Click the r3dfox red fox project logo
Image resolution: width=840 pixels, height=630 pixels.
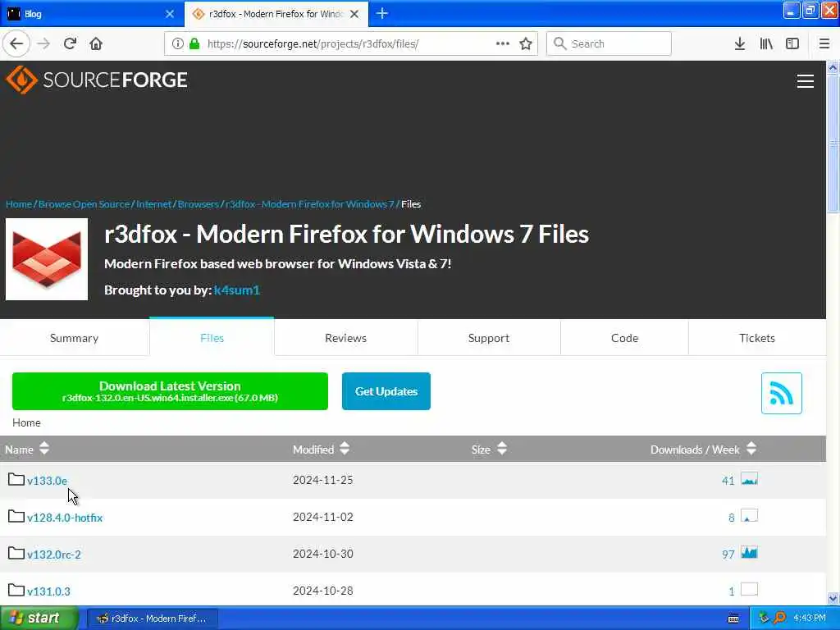(x=47, y=259)
